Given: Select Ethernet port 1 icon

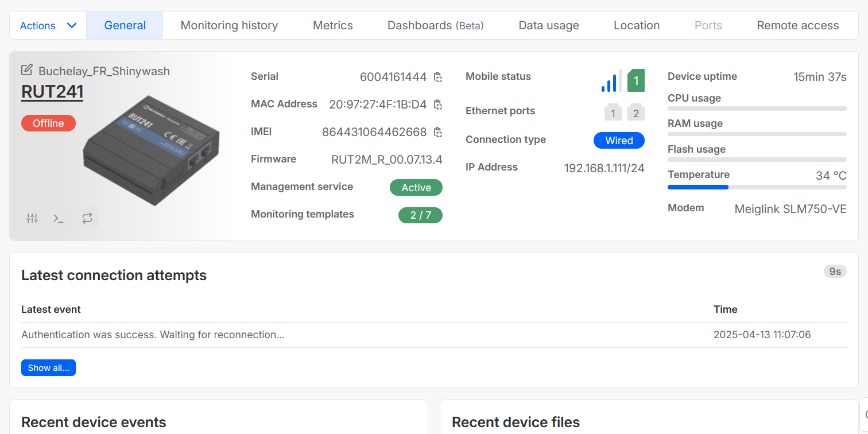Looking at the screenshot, I should 613,113.
